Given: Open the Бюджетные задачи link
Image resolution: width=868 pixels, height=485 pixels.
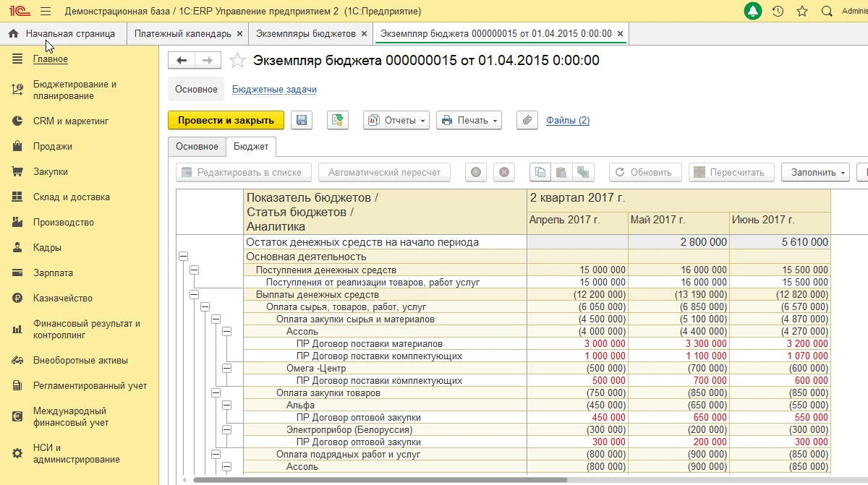Looking at the screenshot, I should pos(274,90).
